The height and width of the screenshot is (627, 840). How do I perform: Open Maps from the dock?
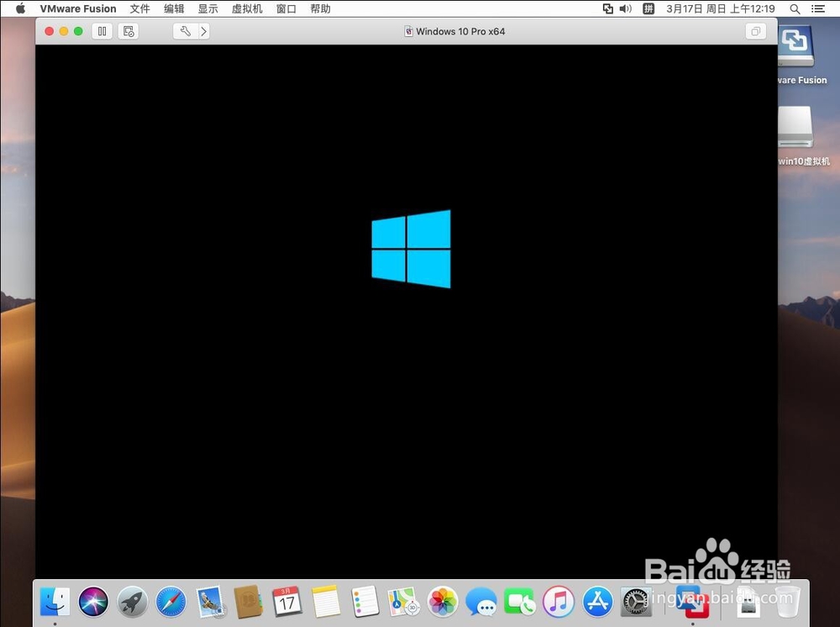point(403,601)
